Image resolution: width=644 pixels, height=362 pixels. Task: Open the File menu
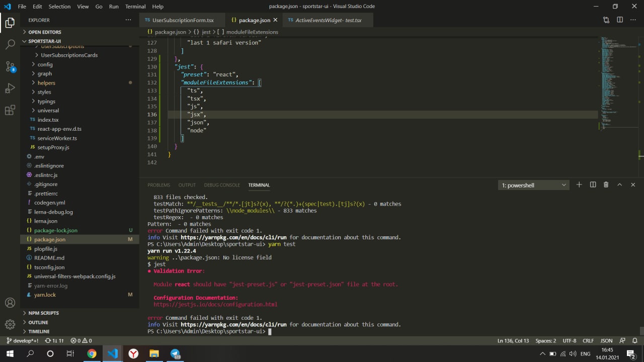click(x=22, y=7)
